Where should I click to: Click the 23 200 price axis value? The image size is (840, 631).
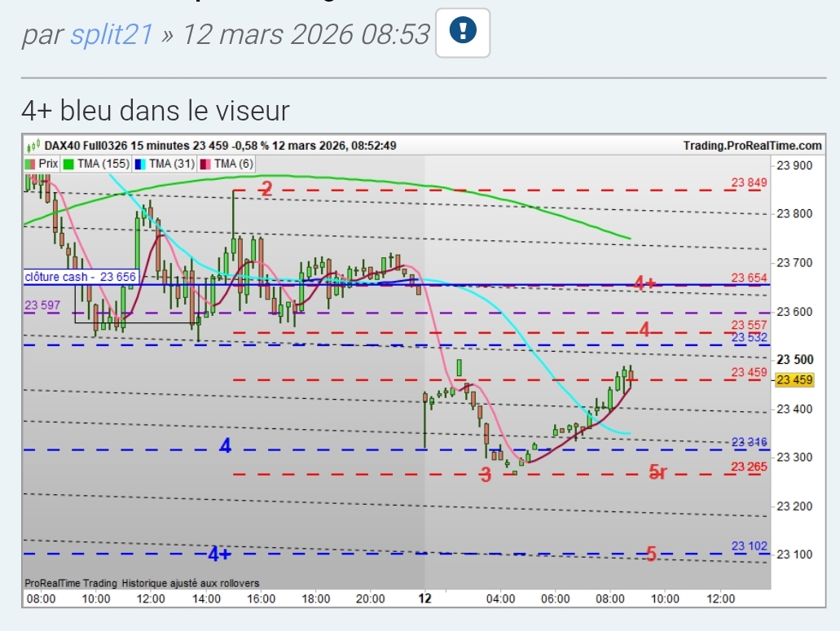(x=794, y=506)
